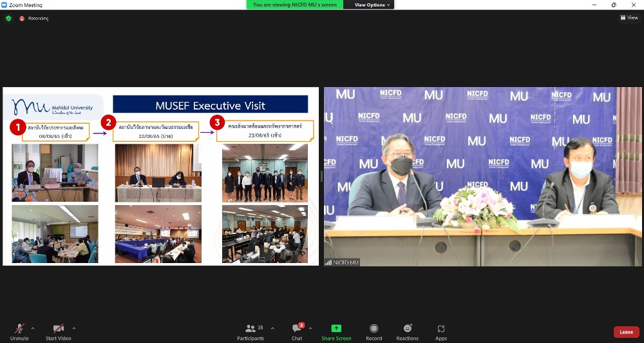The width and height of the screenshot is (644, 343).
Task: Click the 'You are viewing NICFD MU's screen' banner
Action: coord(294,5)
